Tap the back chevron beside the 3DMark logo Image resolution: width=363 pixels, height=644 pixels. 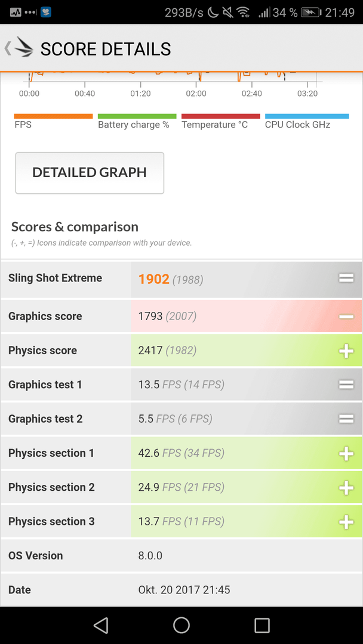click(8, 48)
